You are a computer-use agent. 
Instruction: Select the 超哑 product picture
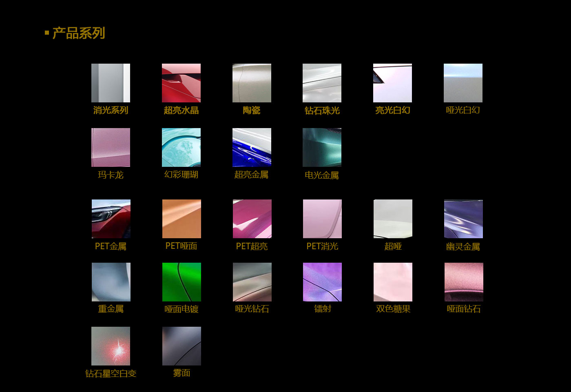pyautogui.click(x=393, y=219)
